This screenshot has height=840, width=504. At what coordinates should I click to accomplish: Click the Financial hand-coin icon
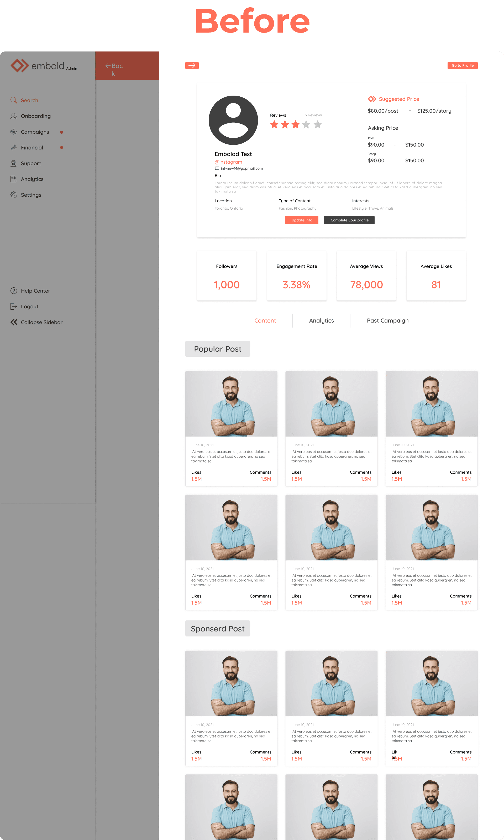[x=14, y=147]
